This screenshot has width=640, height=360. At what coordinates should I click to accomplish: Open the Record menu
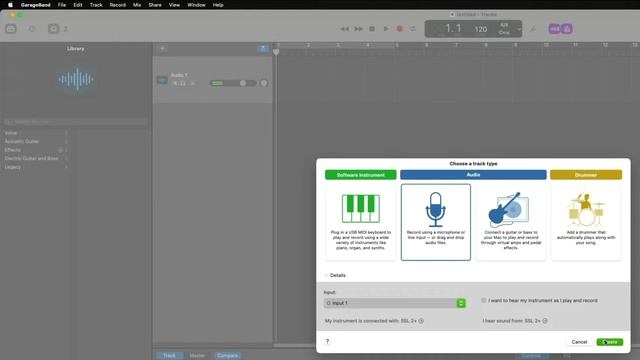(x=118, y=5)
